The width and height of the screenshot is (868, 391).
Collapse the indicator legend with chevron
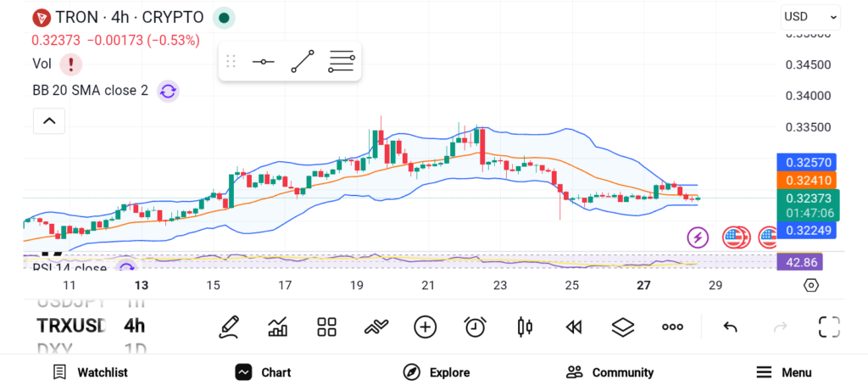(49, 121)
